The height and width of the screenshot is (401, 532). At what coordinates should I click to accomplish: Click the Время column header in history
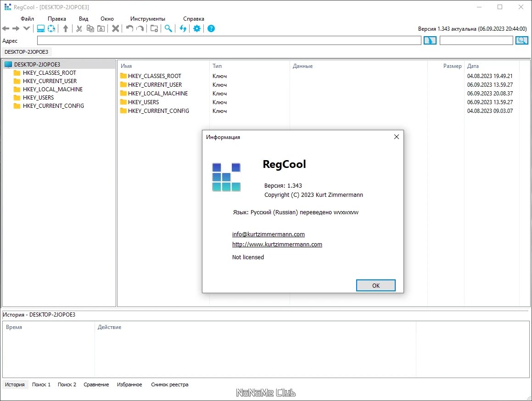click(x=49, y=327)
